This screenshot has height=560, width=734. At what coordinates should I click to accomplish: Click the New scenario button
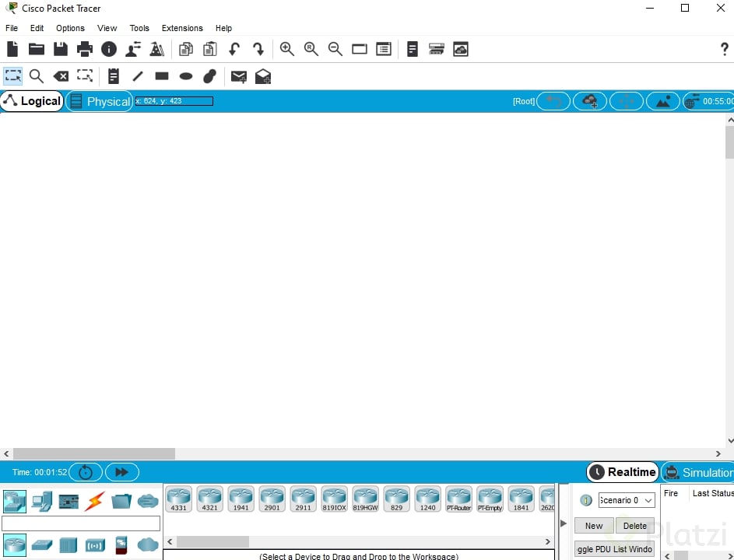click(x=594, y=526)
